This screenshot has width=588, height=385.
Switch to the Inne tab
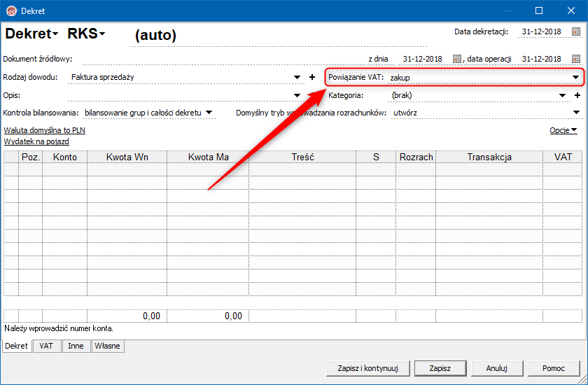76,346
